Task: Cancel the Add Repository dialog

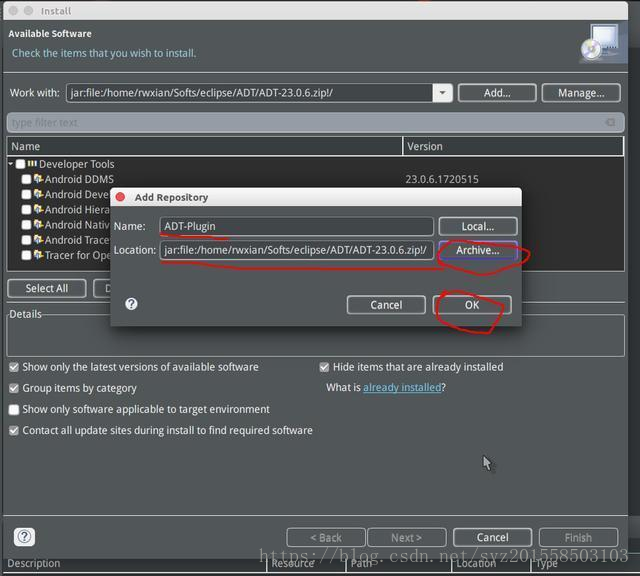Action: [x=386, y=305]
